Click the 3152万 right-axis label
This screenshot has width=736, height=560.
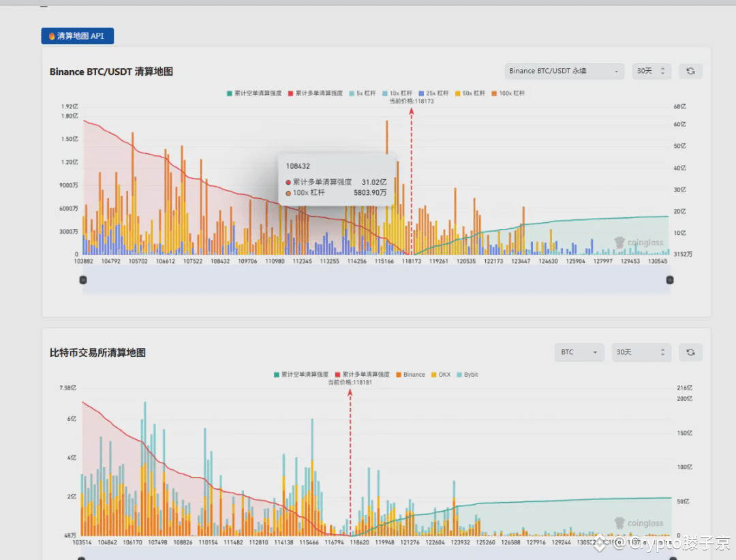(683, 254)
